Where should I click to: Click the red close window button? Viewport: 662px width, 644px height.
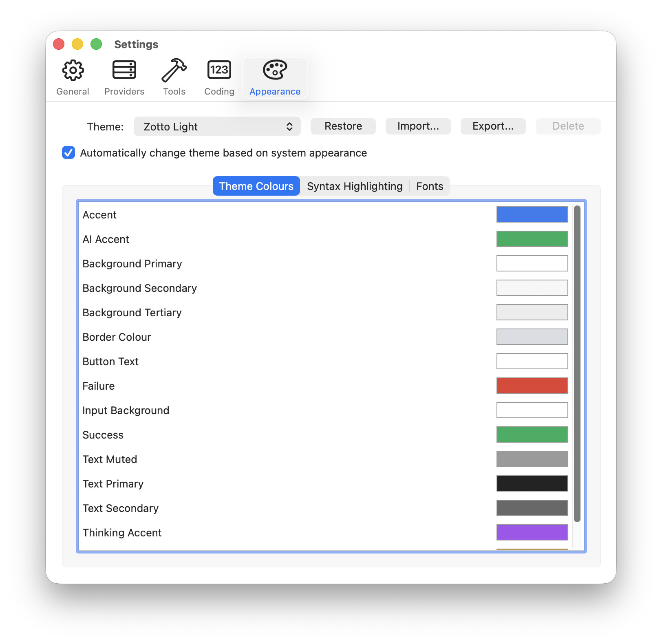coord(59,44)
